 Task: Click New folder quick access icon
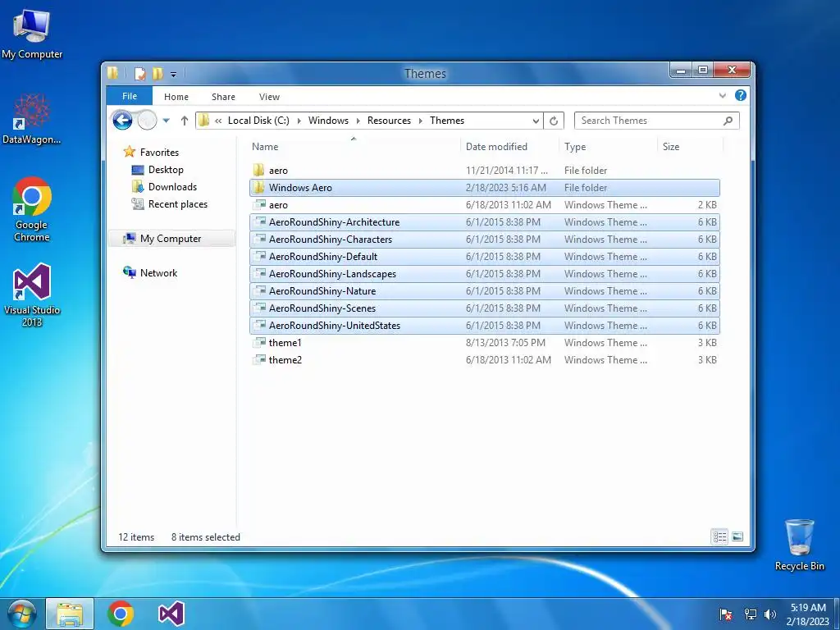157,74
